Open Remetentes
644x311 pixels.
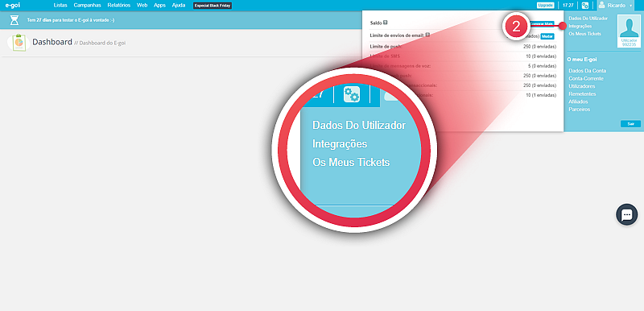[582, 94]
